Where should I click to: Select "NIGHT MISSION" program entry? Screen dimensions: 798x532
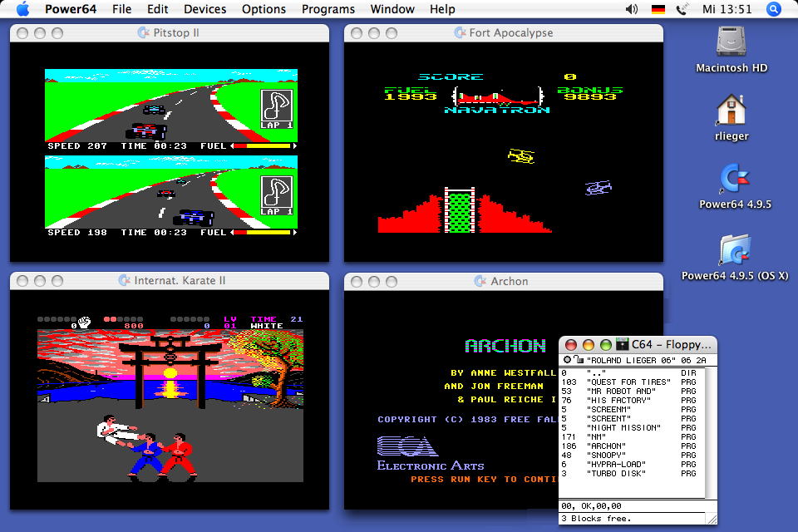coord(631,427)
